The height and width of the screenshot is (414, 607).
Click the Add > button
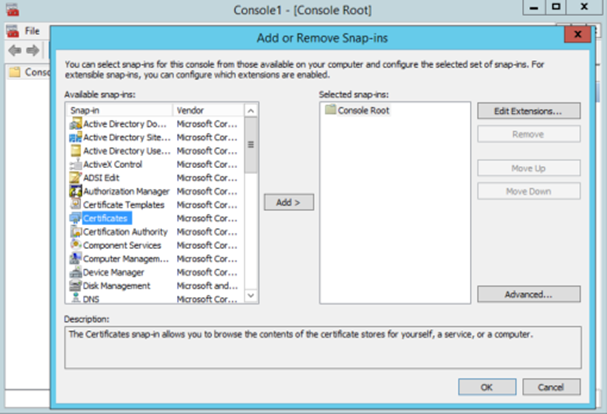pyautogui.click(x=288, y=202)
